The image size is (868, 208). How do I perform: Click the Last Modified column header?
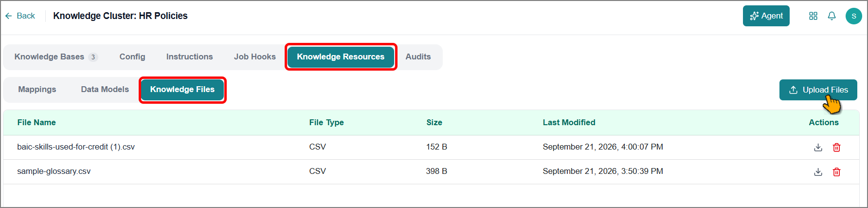569,123
